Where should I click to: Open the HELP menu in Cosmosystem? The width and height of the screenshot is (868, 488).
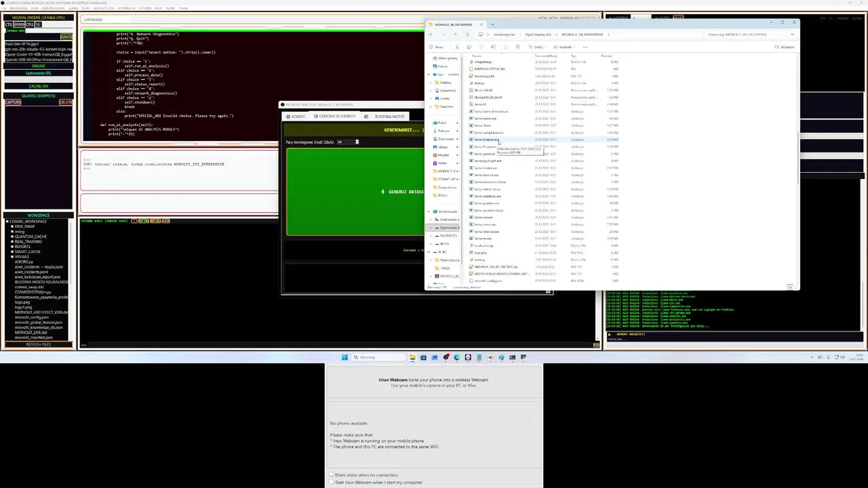(157, 8)
